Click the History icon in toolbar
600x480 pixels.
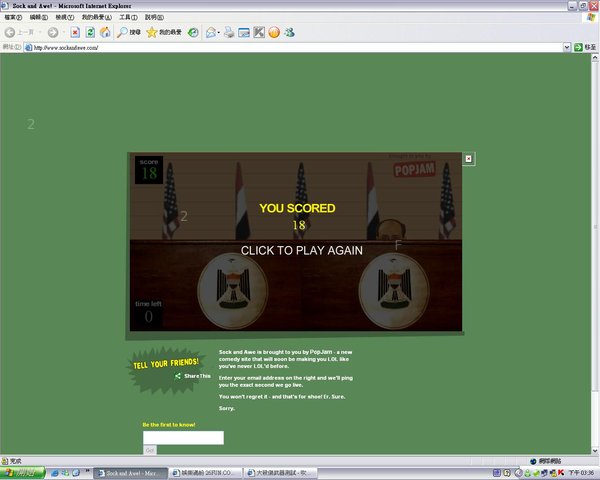193,32
